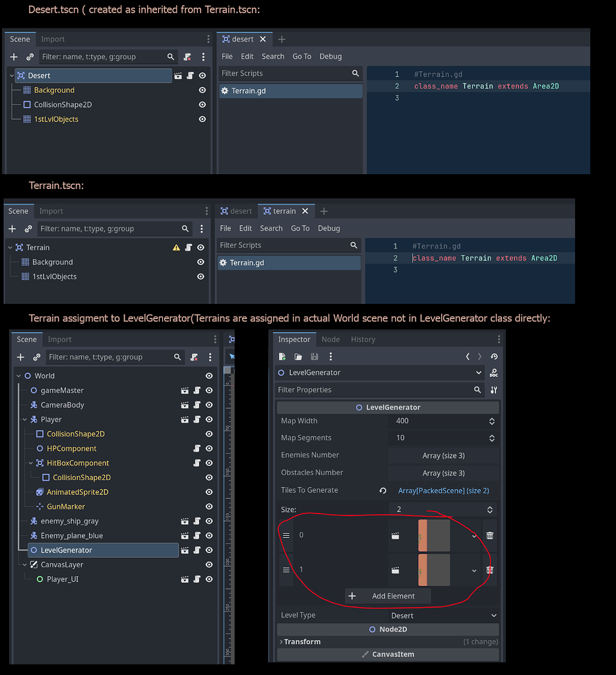This screenshot has width=616, height=675.
Task: Toggle visibility of 1stLvlObjects in Terrain scene
Action: pos(200,276)
